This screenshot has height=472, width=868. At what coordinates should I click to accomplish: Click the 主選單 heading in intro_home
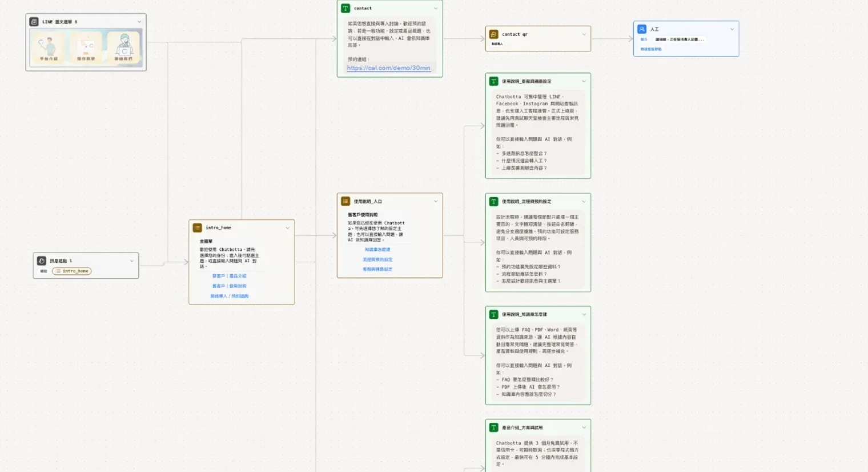[206, 242]
